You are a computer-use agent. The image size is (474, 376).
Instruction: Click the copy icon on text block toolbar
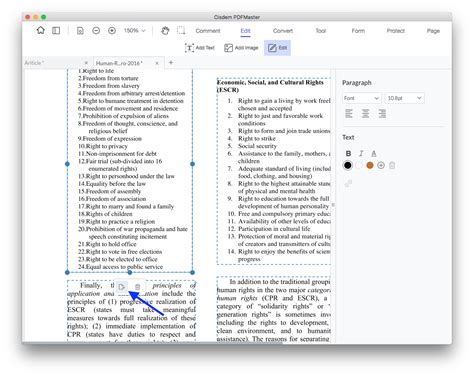(x=122, y=287)
